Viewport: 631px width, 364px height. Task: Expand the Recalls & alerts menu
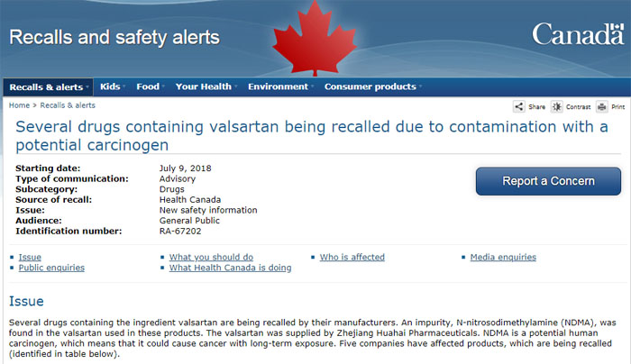48,87
